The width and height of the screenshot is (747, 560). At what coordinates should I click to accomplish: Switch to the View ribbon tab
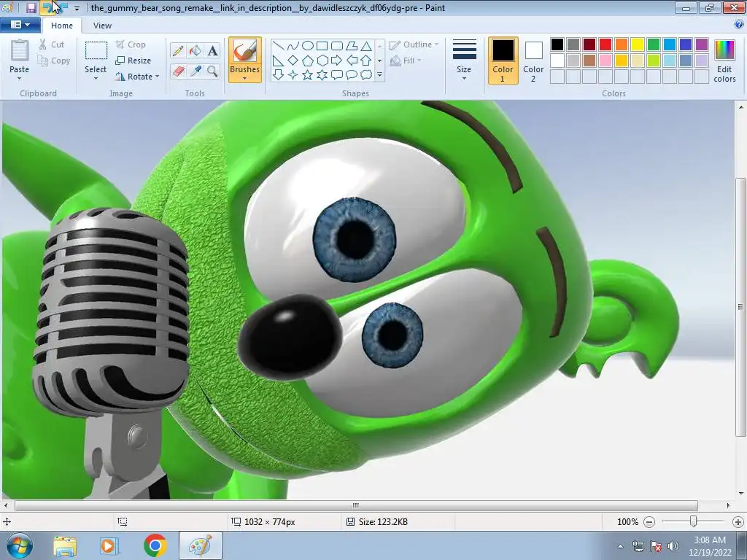coord(102,26)
